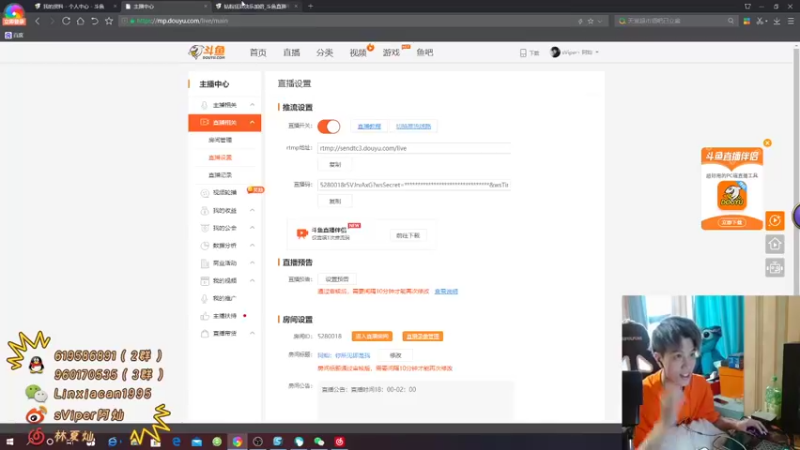This screenshot has height=450, width=800.
Task: Open WeChat from the taskbar
Action: coord(319,442)
